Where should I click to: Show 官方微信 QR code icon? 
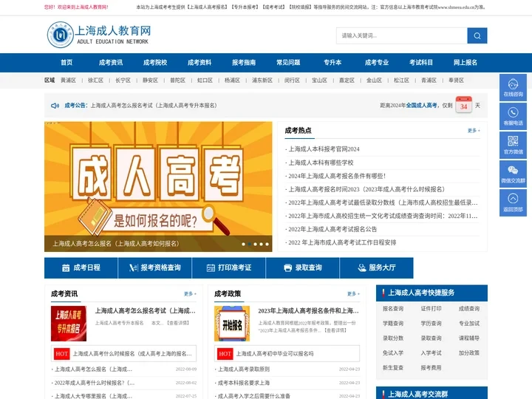point(513,145)
